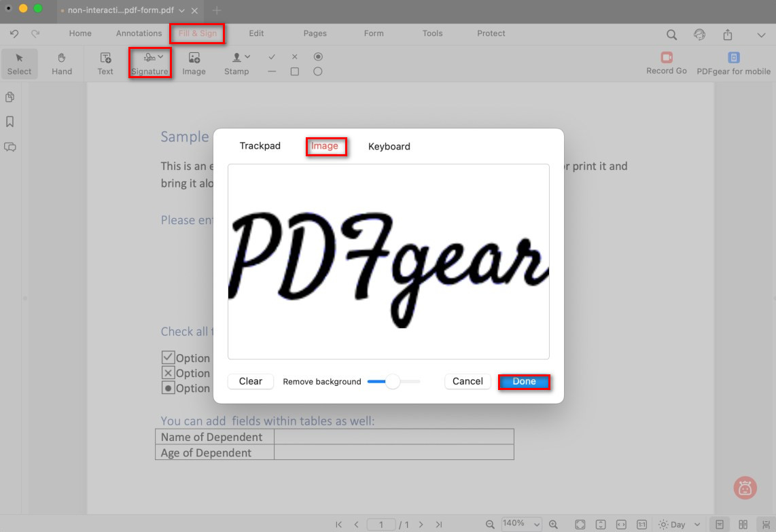776x532 pixels.
Task: Select the empty circle fill tool
Action: click(318, 72)
